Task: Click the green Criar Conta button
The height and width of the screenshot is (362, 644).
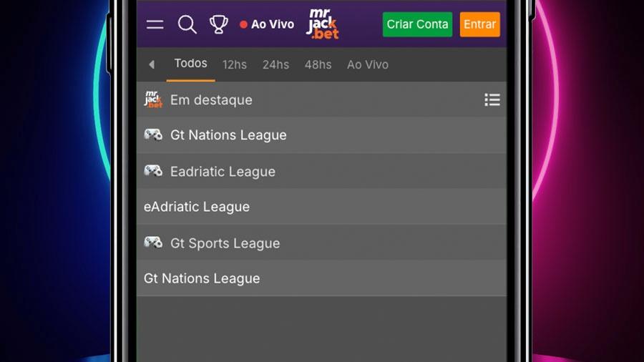Action: (417, 24)
